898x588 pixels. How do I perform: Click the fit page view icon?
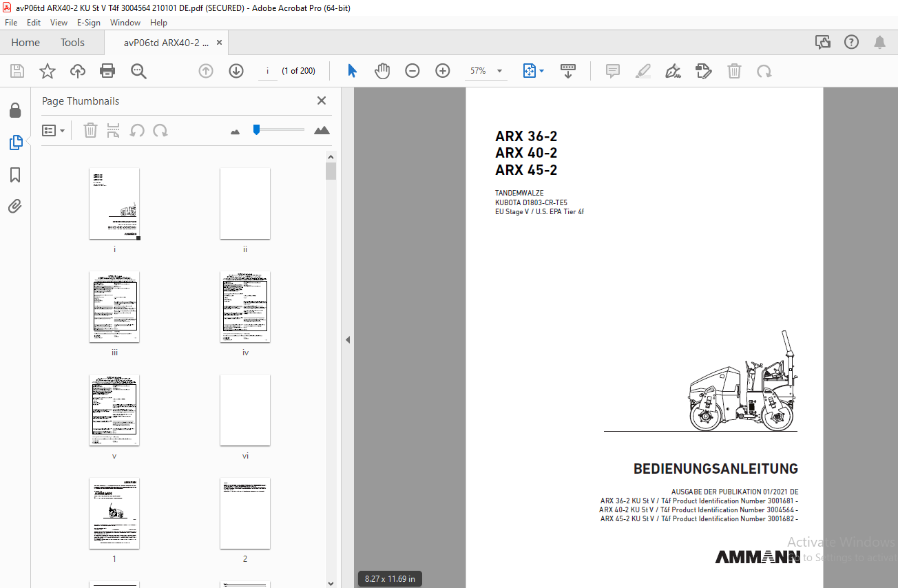529,71
